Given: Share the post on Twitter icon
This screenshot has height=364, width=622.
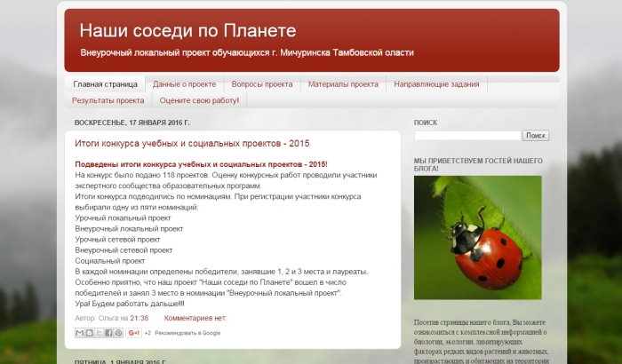Looking at the screenshot, I should tap(100, 333).
